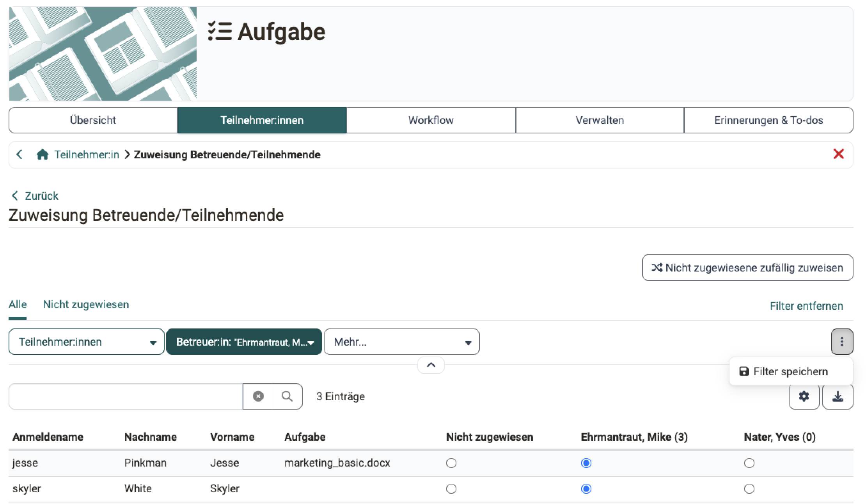
Task: Click Ehrmantraut, Mike (3) column header
Action: click(634, 437)
